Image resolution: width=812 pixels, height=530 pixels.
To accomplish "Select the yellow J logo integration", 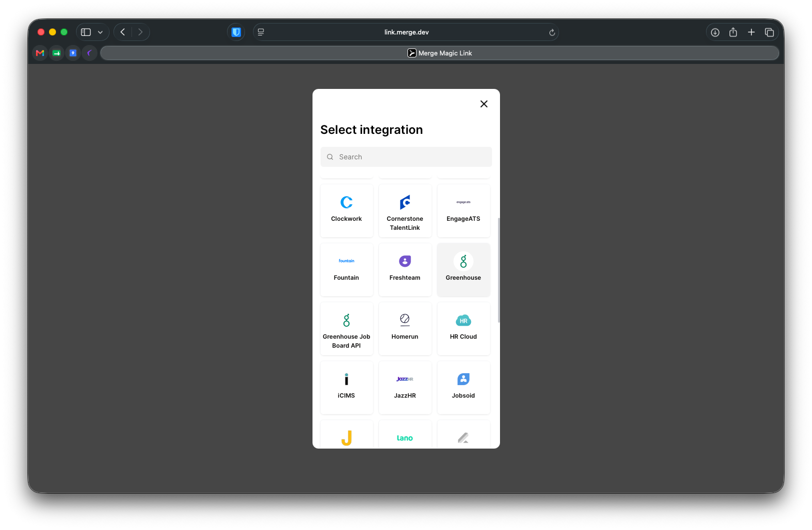I will point(346,435).
